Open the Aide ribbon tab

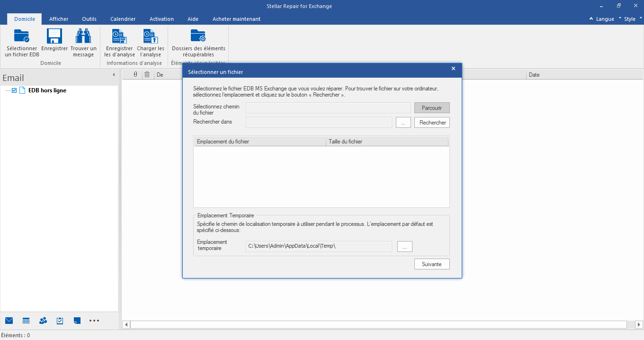click(x=193, y=19)
